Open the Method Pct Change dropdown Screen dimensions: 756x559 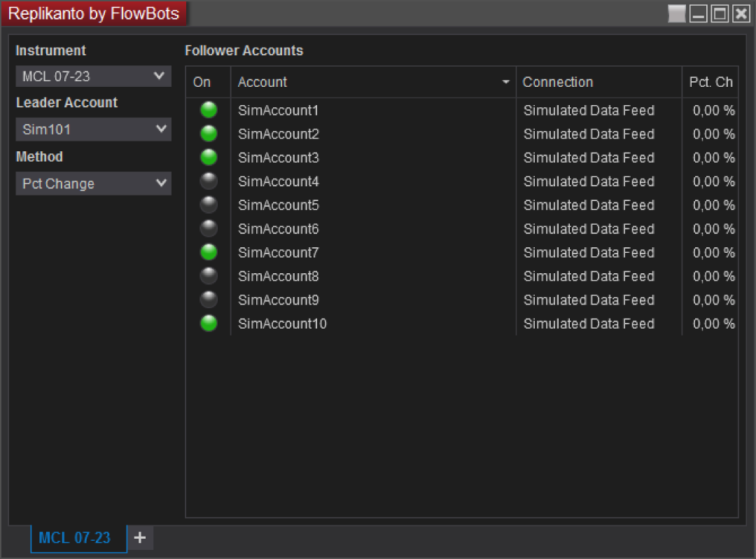pos(94,184)
